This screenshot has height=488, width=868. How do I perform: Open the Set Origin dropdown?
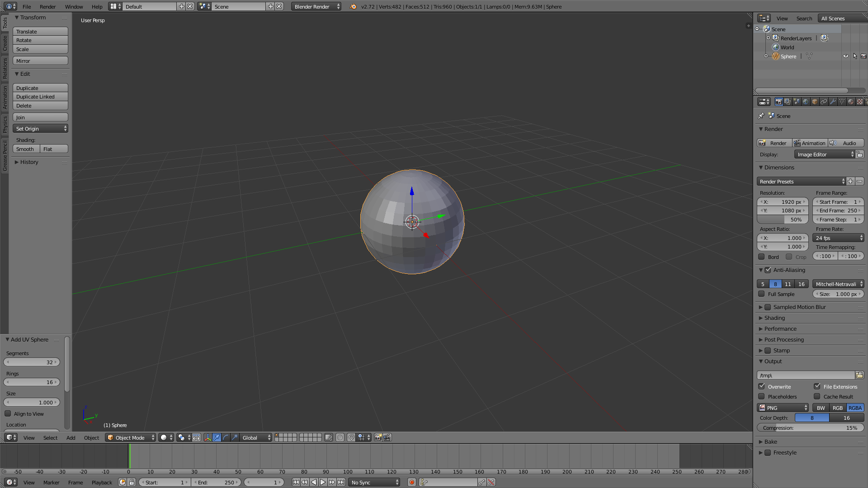point(40,129)
